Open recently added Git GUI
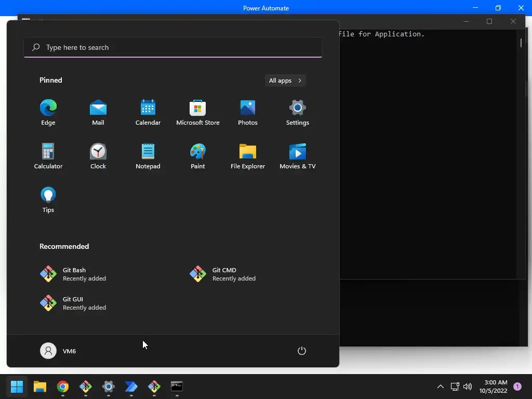The image size is (532, 399). tap(73, 303)
